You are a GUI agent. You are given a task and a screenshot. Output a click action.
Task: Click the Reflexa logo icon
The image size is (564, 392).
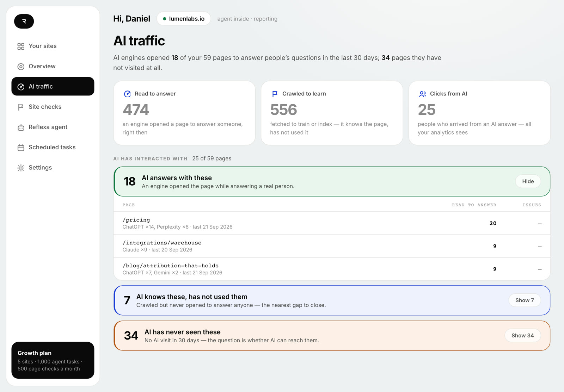(x=24, y=21)
